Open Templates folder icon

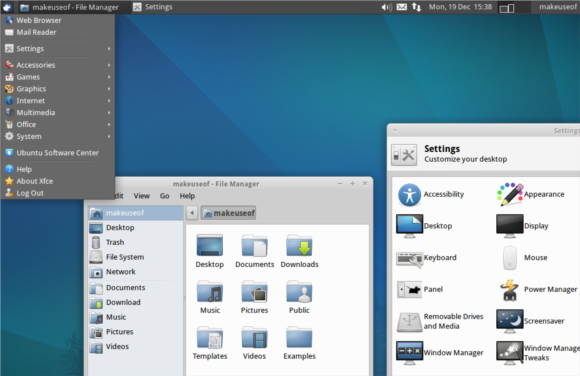coord(210,337)
